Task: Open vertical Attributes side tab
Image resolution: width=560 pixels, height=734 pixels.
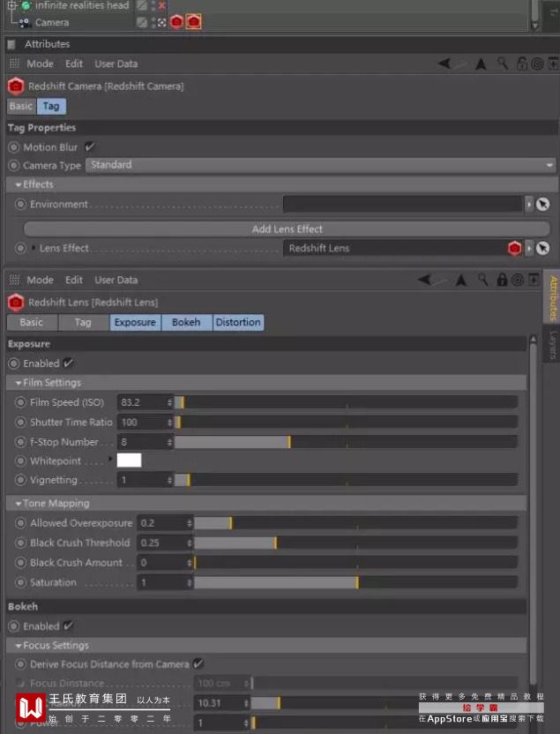Action: (553, 297)
